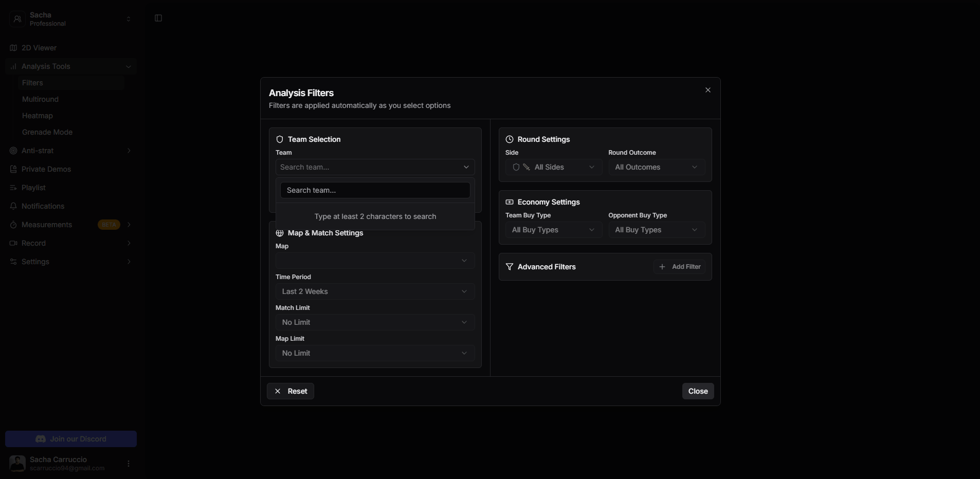The image size is (980, 479).
Task: Open the Notifications bell icon
Action: [x=13, y=206]
